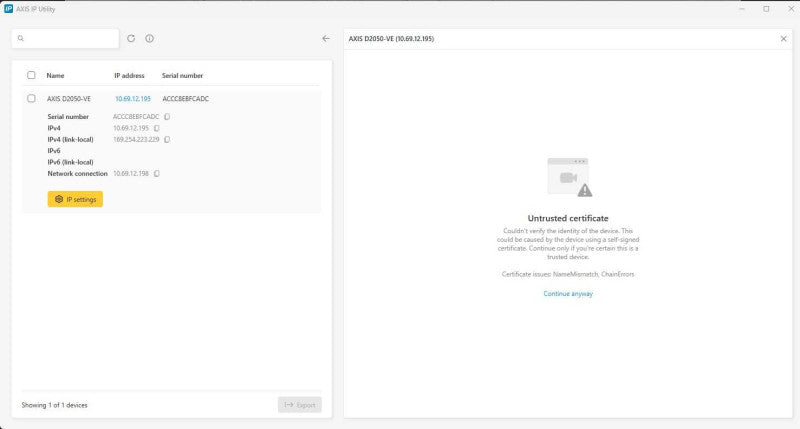
Task: Click the untrusted certificate warning illustration
Action: (569, 177)
